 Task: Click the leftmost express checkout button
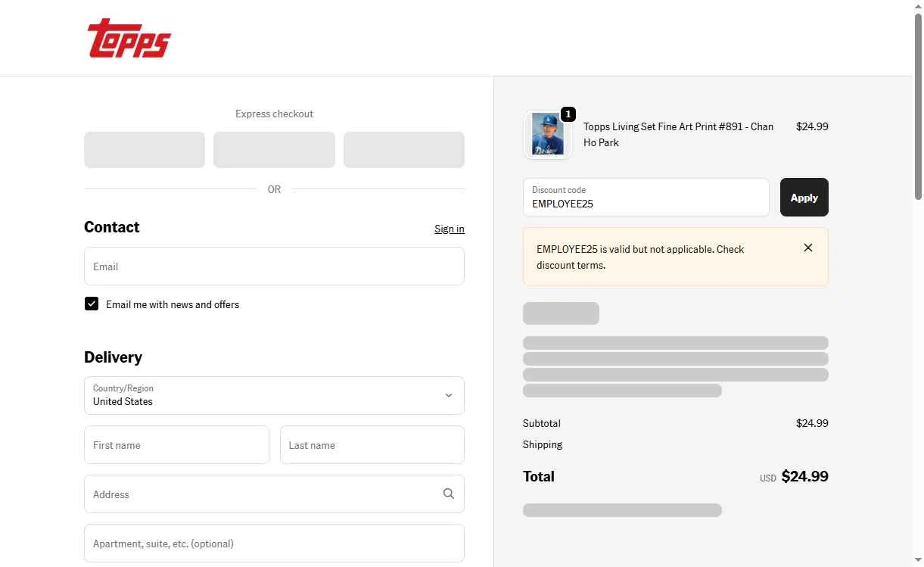click(x=145, y=150)
